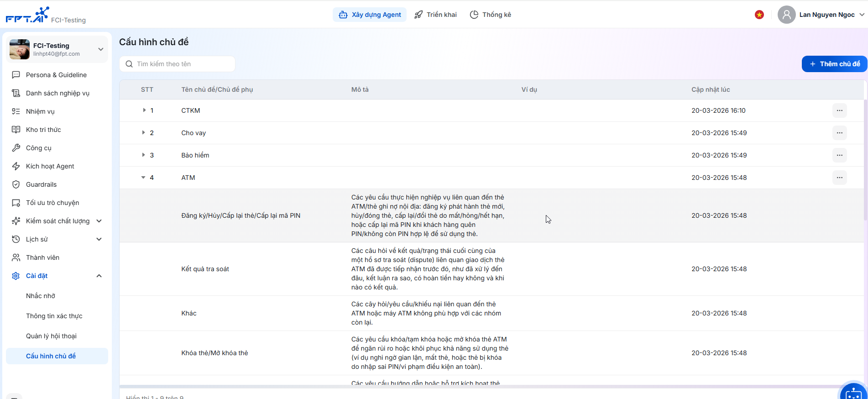Viewport: 868px width, 399px height.
Task: Click the Thành viên people icon
Action: (x=16, y=257)
